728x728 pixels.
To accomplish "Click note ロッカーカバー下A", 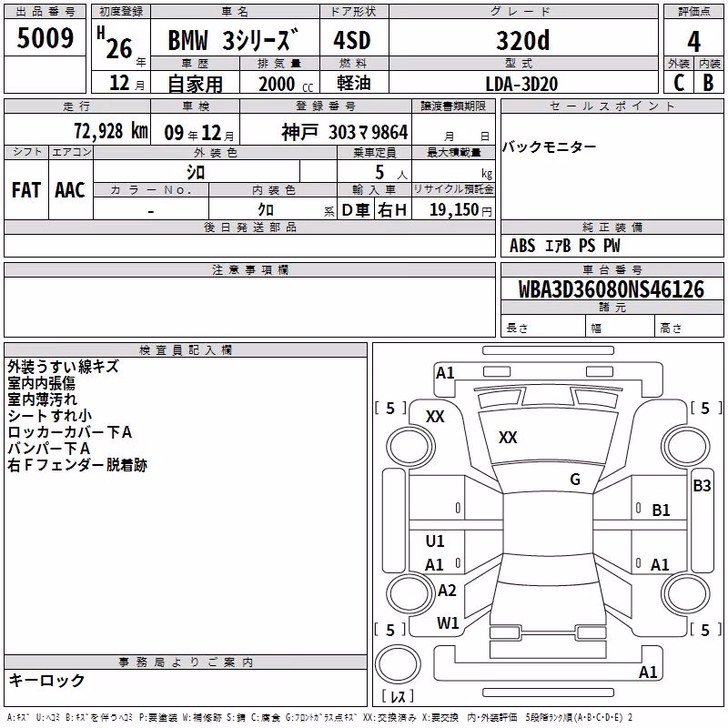I will coord(70,431).
